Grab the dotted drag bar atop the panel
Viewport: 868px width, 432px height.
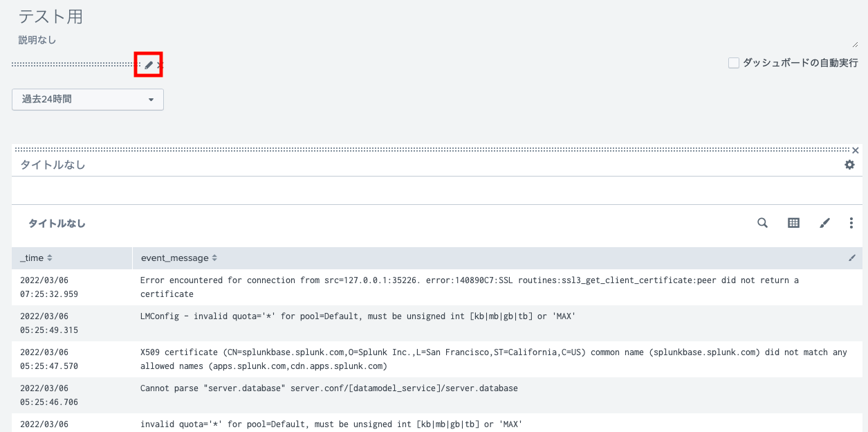(432, 150)
